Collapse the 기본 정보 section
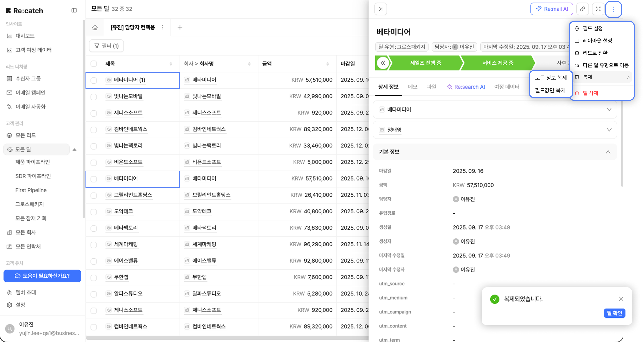 [x=608, y=152]
